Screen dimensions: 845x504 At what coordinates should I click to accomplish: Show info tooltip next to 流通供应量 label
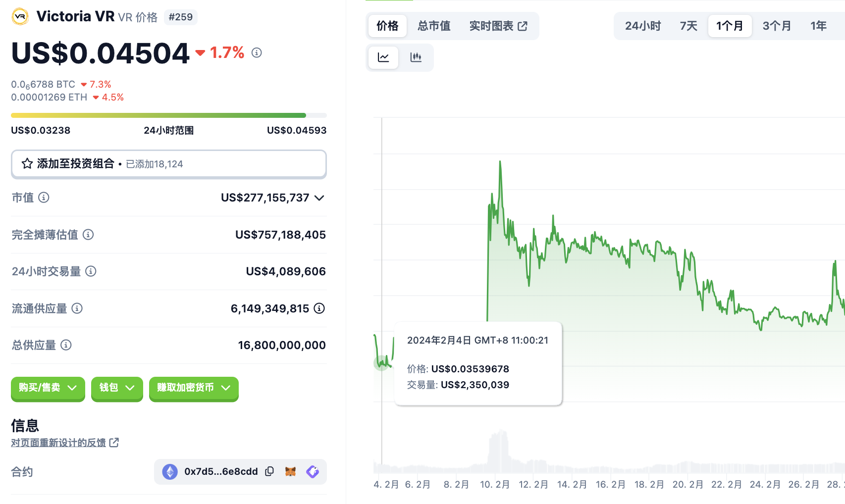77,308
